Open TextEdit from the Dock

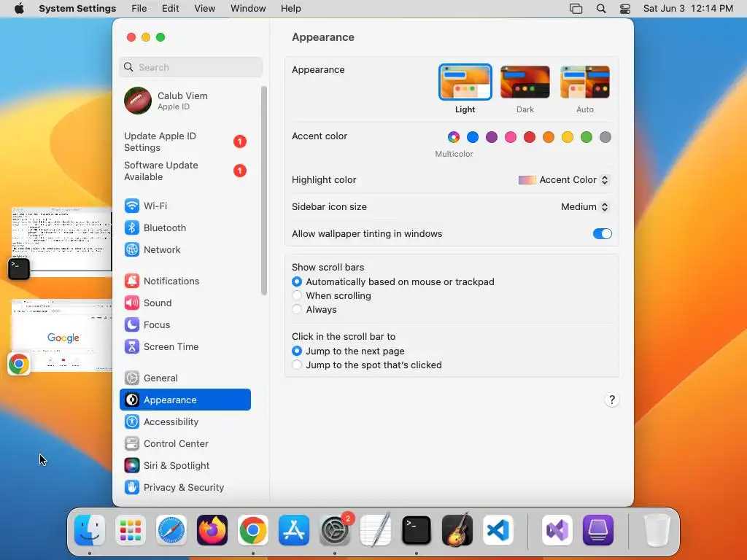pos(376,530)
